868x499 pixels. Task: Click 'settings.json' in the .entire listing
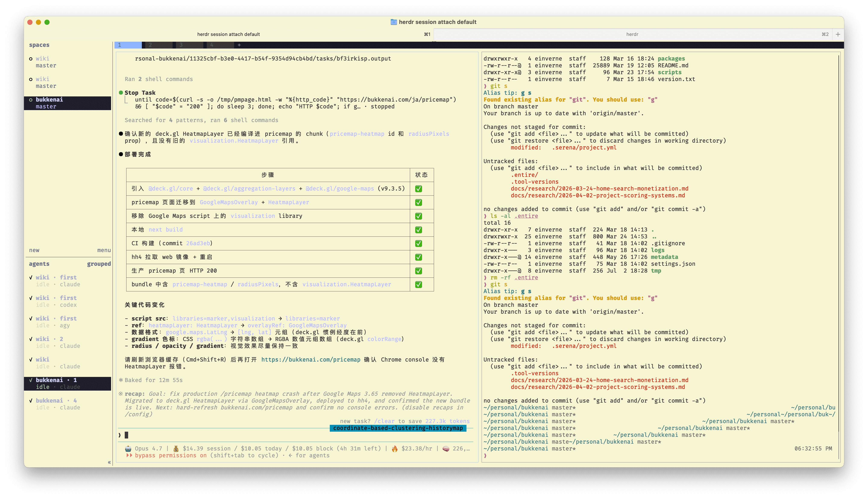pyautogui.click(x=673, y=264)
